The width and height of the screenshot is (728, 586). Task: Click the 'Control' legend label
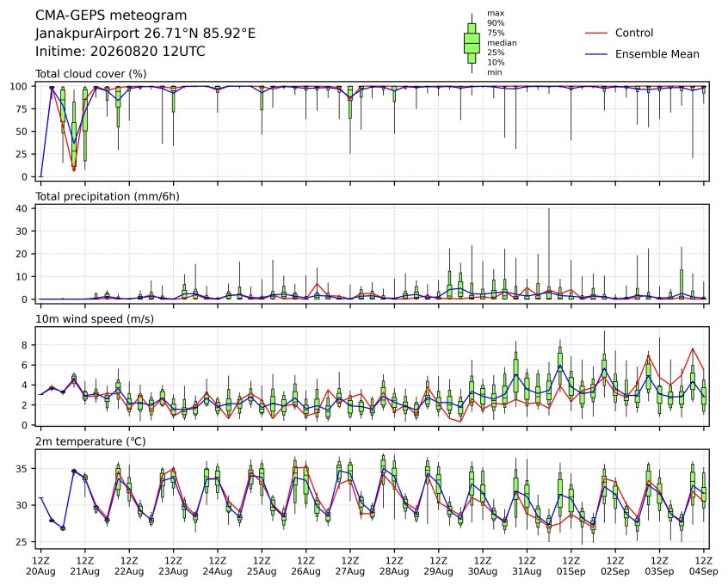[x=633, y=33]
